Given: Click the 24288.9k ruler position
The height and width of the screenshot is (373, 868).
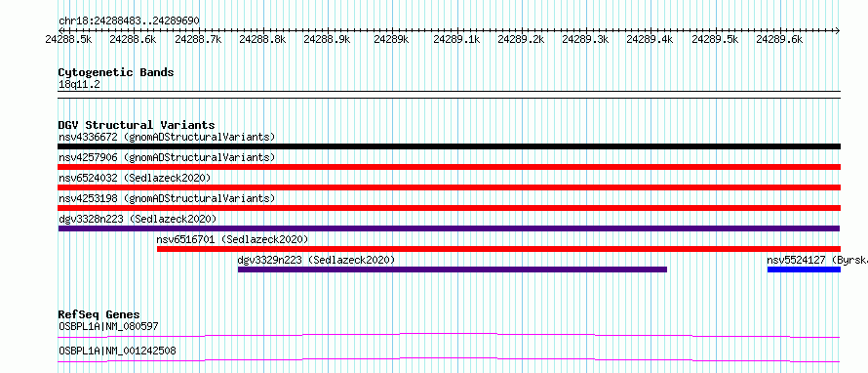Looking at the screenshot, I should [x=328, y=39].
